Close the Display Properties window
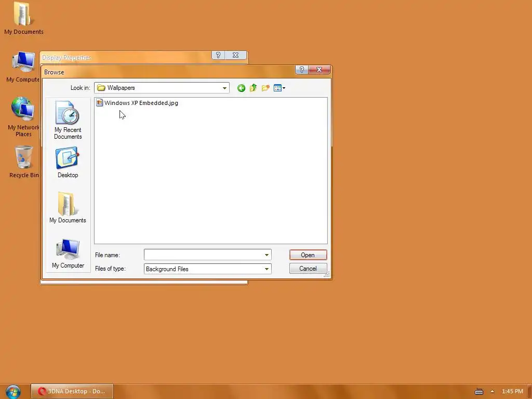The height and width of the screenshot is (399, 532). coord(235,55)
